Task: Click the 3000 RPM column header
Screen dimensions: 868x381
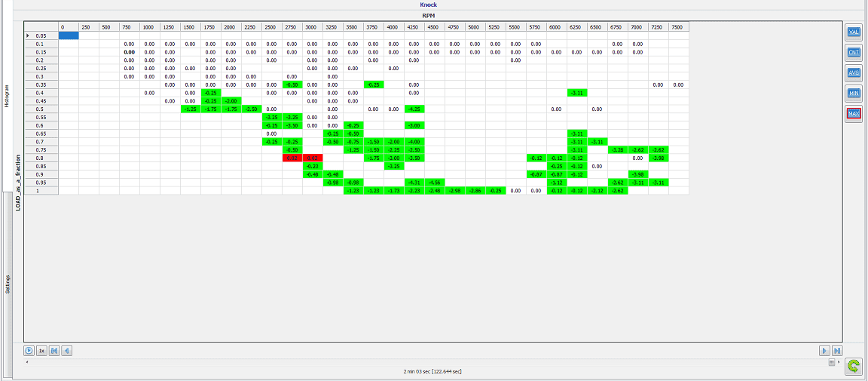Action: (312, 26)
